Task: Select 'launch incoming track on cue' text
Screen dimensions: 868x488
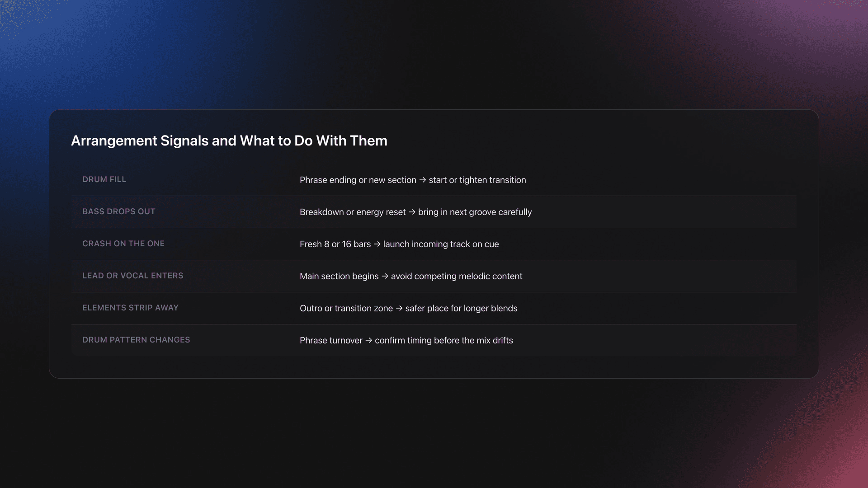Action: 441,244
